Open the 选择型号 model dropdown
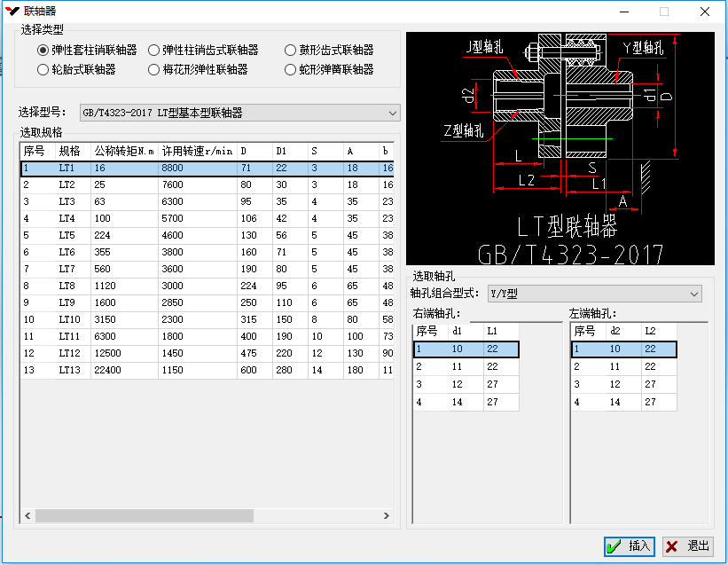The height and width of the screenshot is (565, 728). (x=393, y=113)
